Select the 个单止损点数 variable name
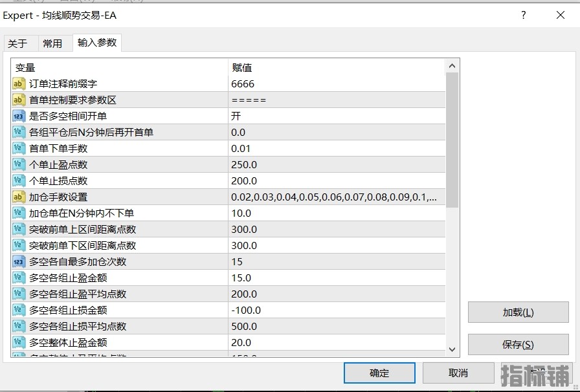 click(x=58, y=181)
